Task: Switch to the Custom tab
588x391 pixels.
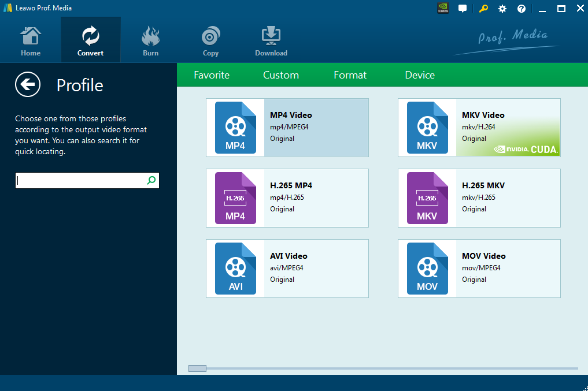Action: pos(281,75)
